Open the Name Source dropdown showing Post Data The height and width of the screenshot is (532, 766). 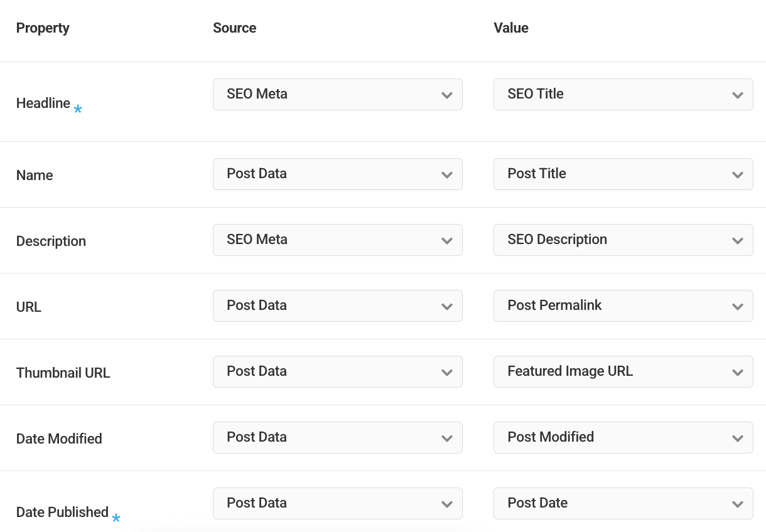(338, 174)
